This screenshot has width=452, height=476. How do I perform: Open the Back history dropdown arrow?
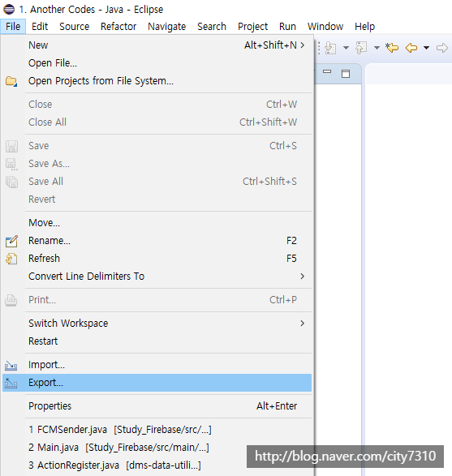[x=427, y=48]
